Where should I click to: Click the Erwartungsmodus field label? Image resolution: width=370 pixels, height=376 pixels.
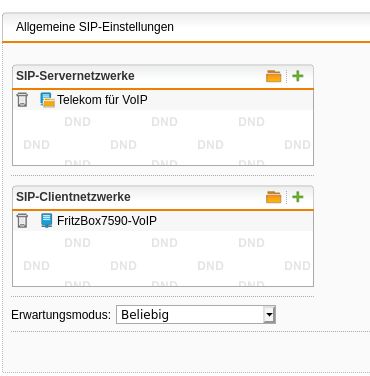61,315
